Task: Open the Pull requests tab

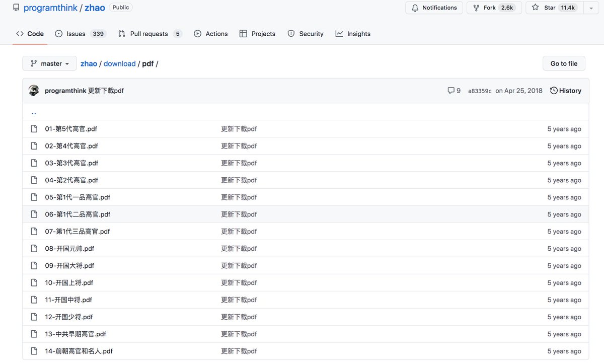Action: tap(150, 34)
